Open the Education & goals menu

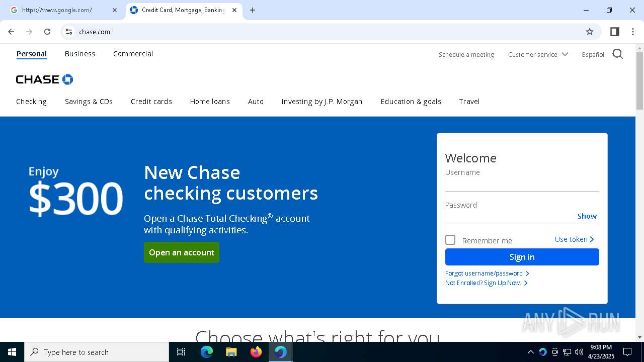(x=411, y=102)
